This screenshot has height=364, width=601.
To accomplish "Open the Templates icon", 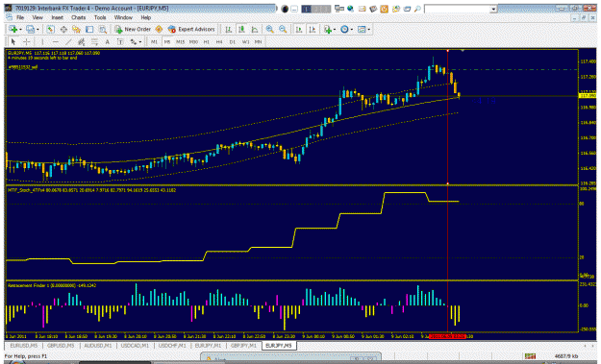I will [x=362, y=29].
